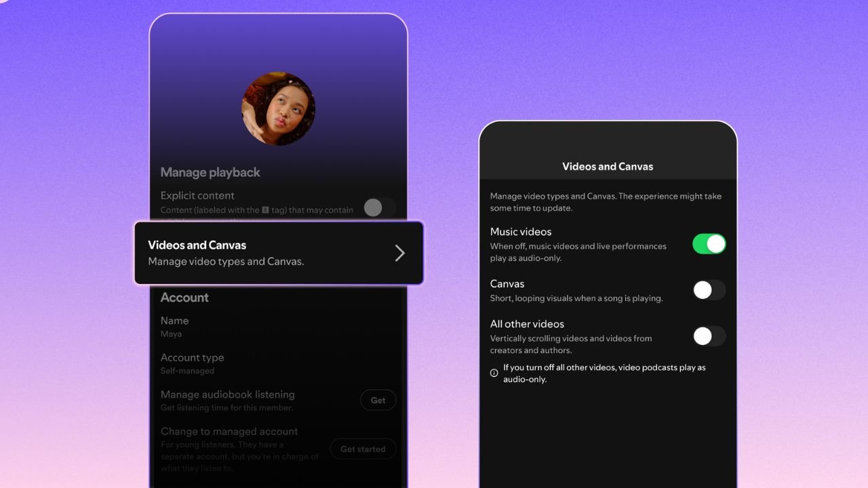Open the Videos and Canvas settings row

point(258,252)
